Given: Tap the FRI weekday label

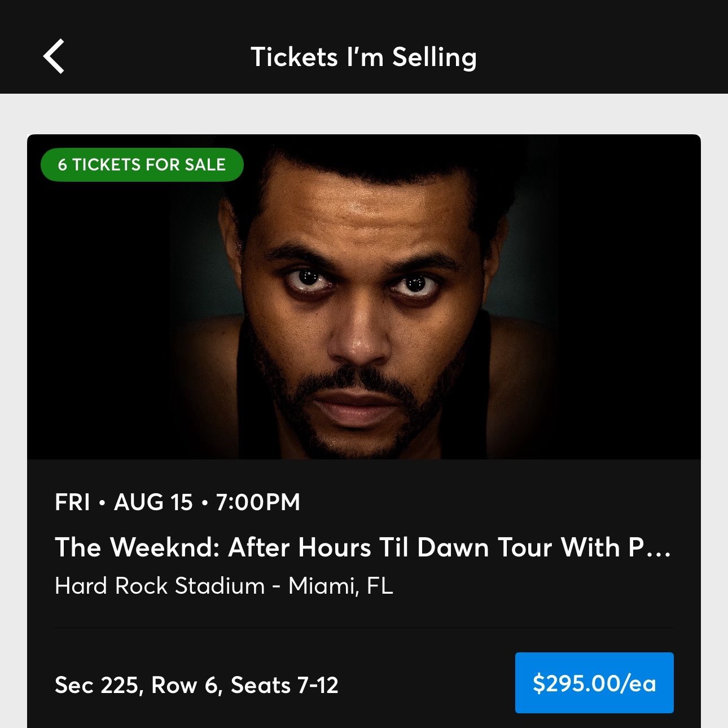Looking at the screenshot, I should tap(72, 502).
